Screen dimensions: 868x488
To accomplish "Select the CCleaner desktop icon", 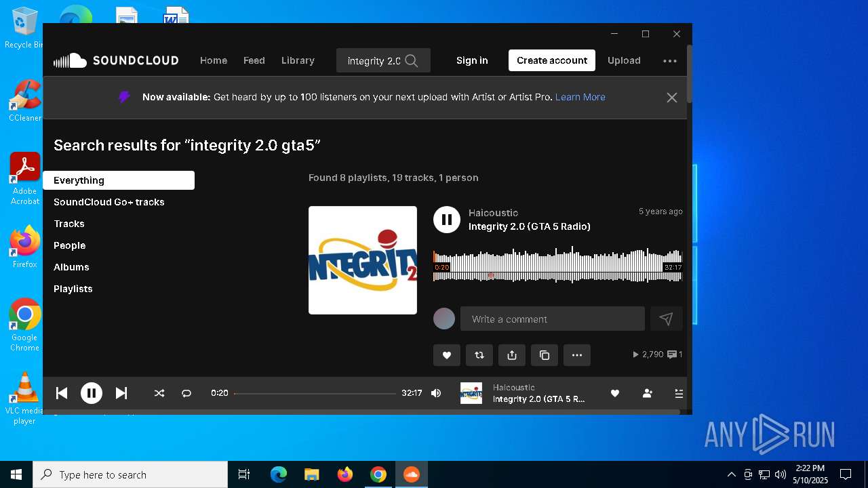I will coord(25,100).
